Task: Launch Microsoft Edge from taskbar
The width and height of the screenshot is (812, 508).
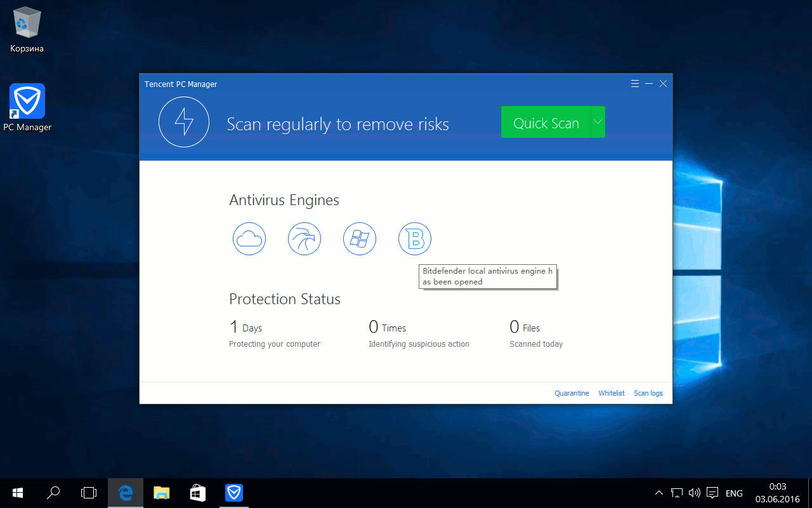Action: tap(126, 493)
